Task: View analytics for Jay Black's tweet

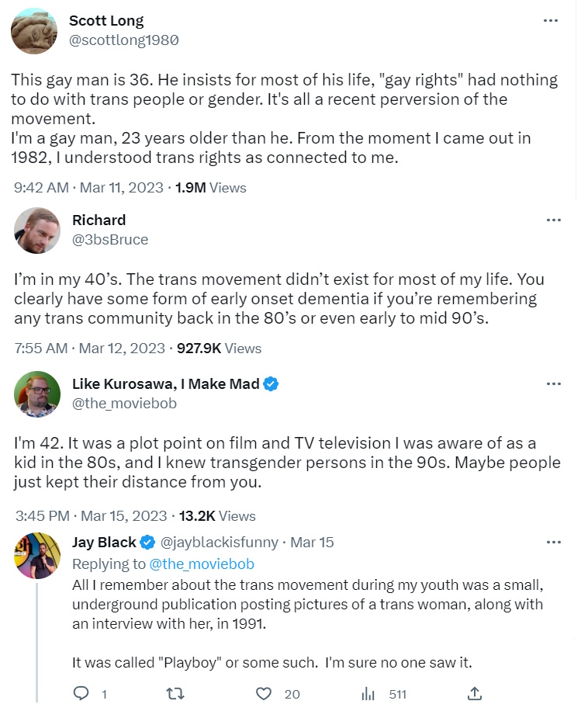Action: (368, 693)
